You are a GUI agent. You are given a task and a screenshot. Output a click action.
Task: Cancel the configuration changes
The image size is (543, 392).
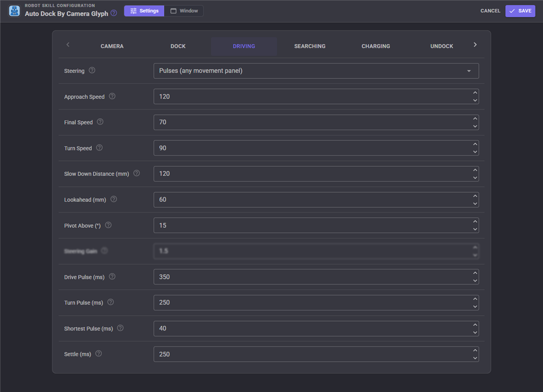pyautogui.click(x=490, y=11)
